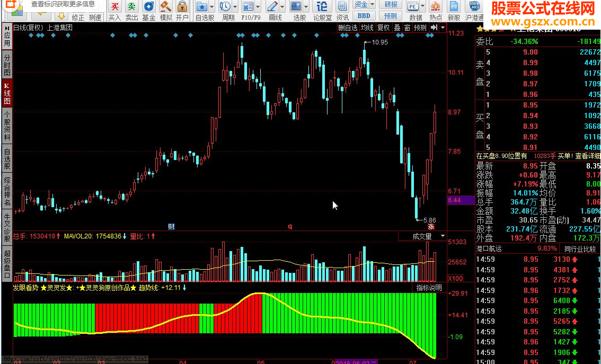The image size is (601, 364).
Task: Switch to 牛叉诊股 sidebar tab
Action: click(x=7, y=228)
